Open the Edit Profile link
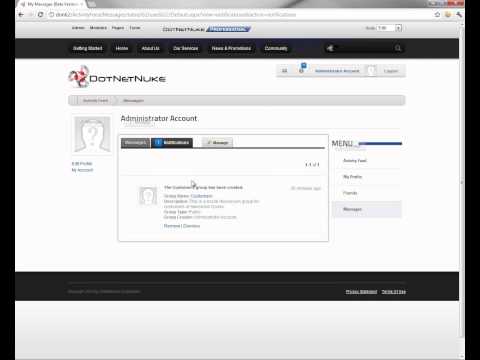Image resolution: width=480 pixels, height=360 pixels. (x=82, y=164)
